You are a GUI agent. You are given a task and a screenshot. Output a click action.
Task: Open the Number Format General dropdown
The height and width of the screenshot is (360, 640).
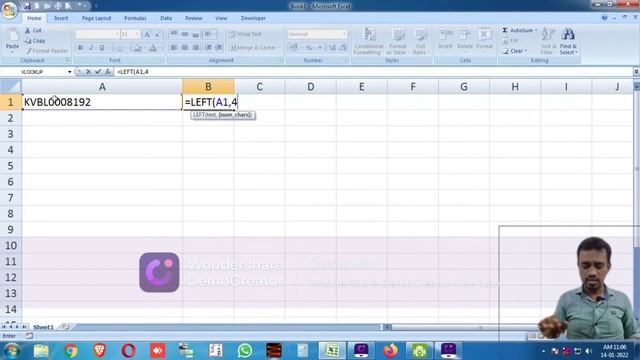(344, 34)
